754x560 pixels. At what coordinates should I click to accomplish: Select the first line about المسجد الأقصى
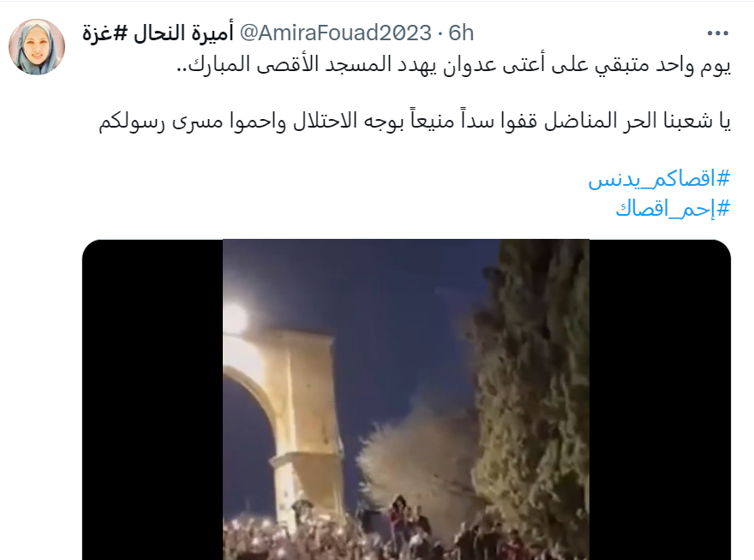(x=454, y=65)
